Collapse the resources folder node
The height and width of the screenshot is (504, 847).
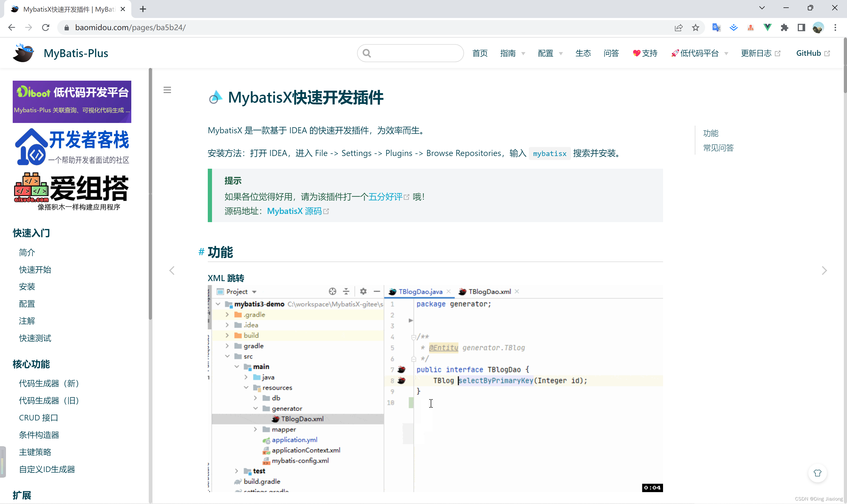246,387
